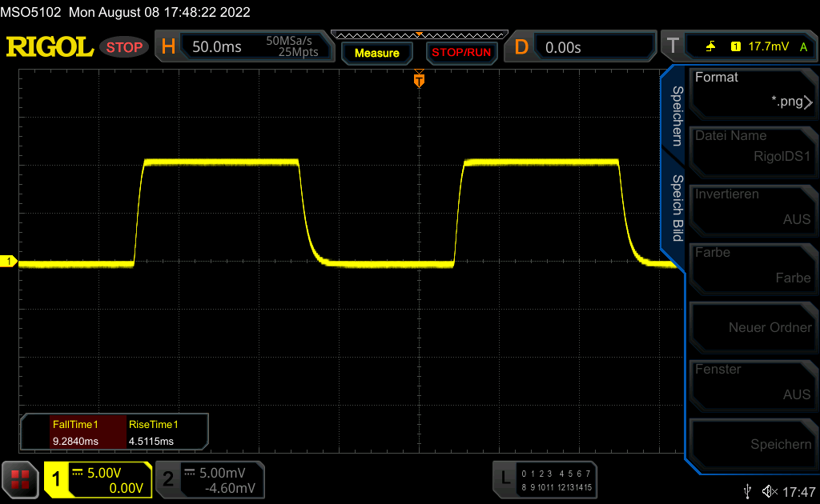This screenshot has height=504, width=820.
Task: Switch to the Speich Bild tab
Action: coord(675,208)
